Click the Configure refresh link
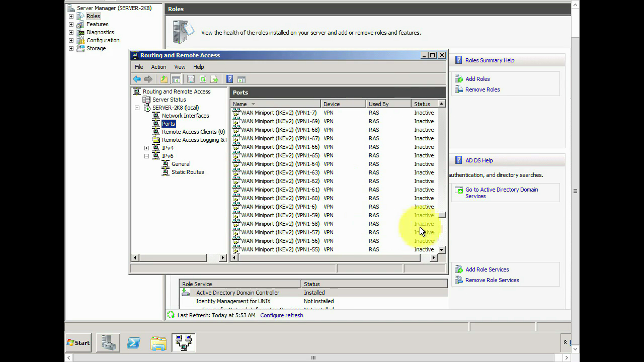This screenshot has width=644, height=362. coord(282,315)
